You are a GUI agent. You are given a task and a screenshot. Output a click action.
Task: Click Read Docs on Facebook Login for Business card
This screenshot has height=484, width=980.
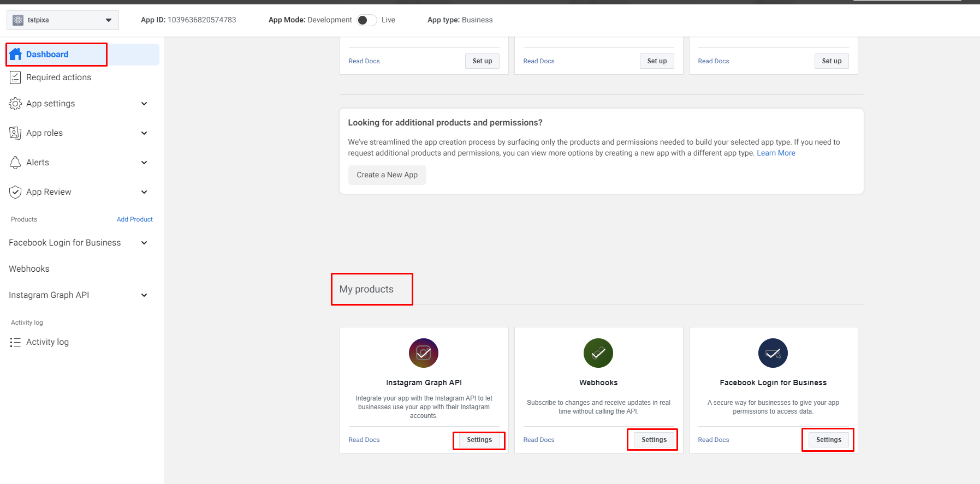pyautogui.click(x=714, y=440)
